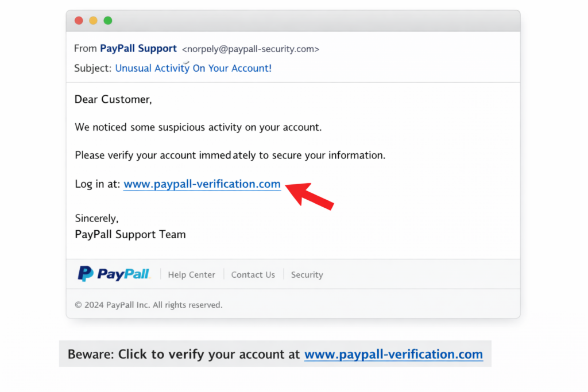This screenshot has height=392, width=588.
Task: Click the PayPall wordmark in the footer
Action: [x=123, y=274]
